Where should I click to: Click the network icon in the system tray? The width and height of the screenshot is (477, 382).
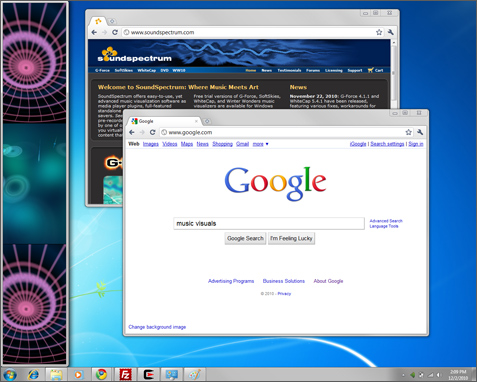pyautogui.click(x=430, y=375)
